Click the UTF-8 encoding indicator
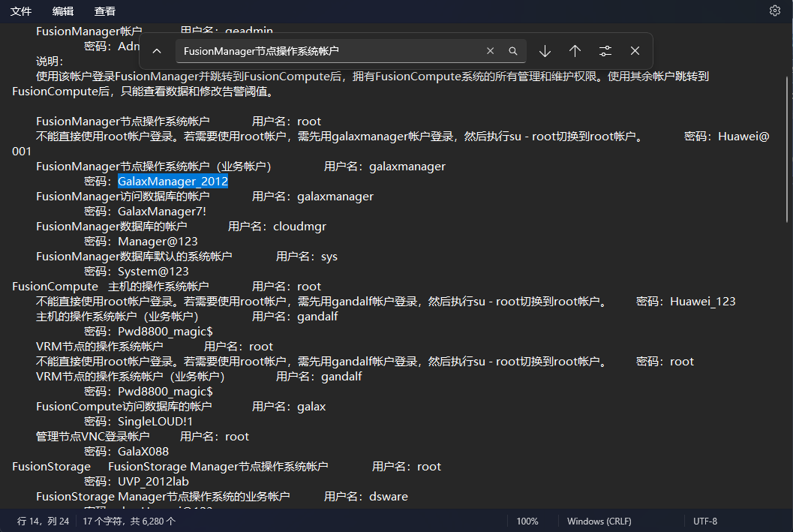793x532 pixels. pos(705,521)
